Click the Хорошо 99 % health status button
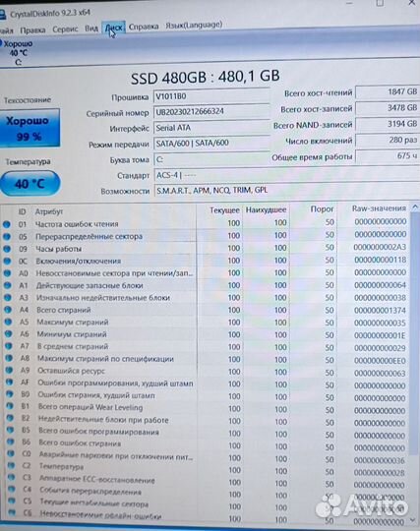420x531 pixels. pyautogui.click(x=30, y=128)
